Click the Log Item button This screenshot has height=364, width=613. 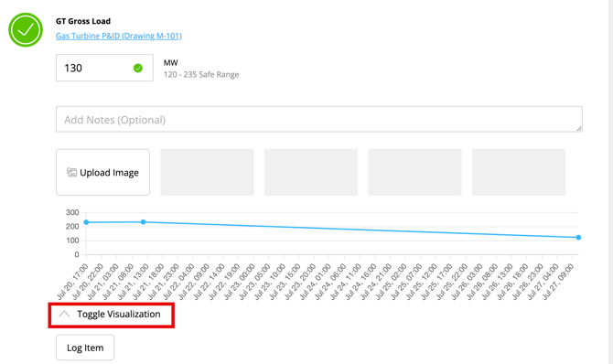coord(85,348)
